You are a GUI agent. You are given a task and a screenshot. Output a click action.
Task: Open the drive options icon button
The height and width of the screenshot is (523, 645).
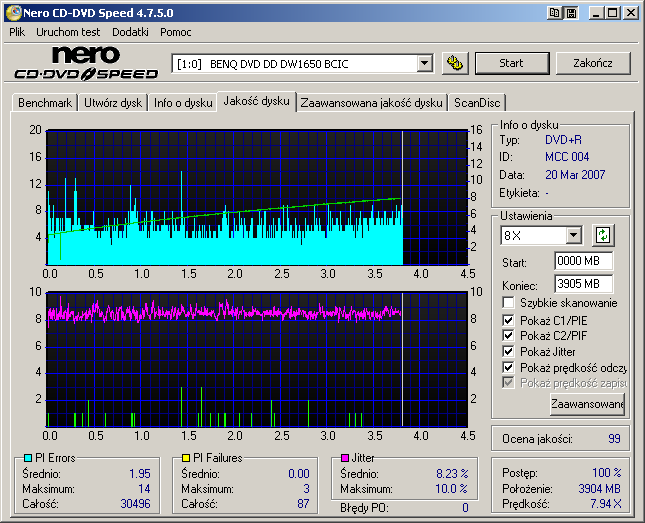click(x=455, y=63)
